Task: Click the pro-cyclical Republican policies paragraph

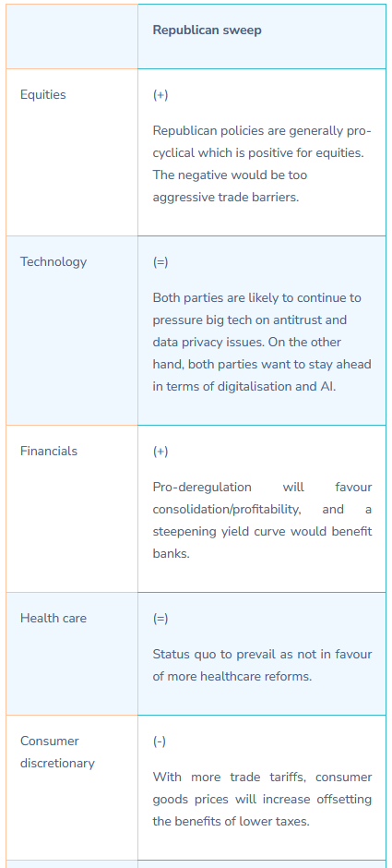Action: pyautogui.click(x=262, y=163)
